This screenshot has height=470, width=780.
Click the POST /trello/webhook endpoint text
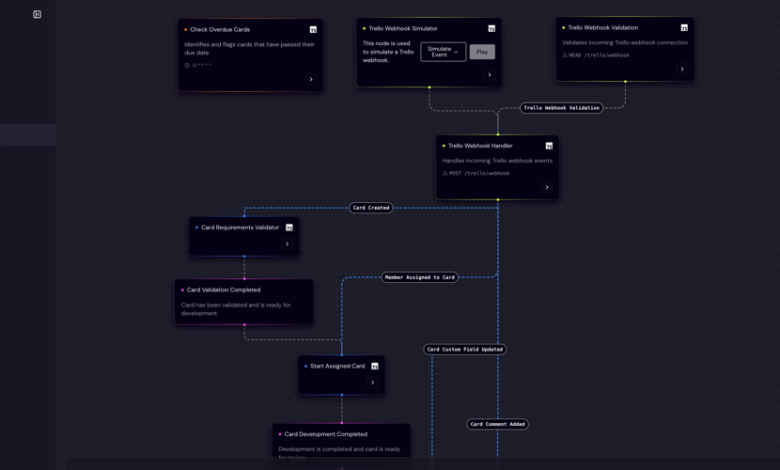(x=480, y=173)
